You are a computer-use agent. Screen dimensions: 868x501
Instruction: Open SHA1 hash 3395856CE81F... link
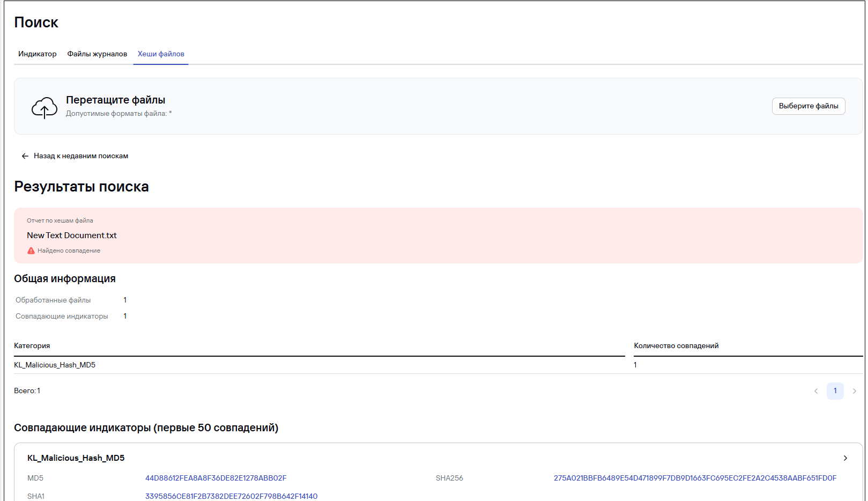tap(232, 496)
